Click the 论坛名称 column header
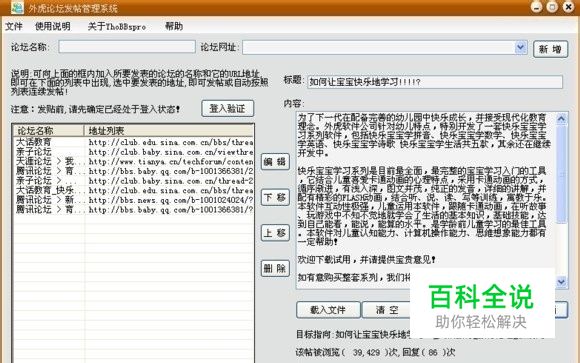The width and height of the screenshot is (580, 363). click(48, 131)
